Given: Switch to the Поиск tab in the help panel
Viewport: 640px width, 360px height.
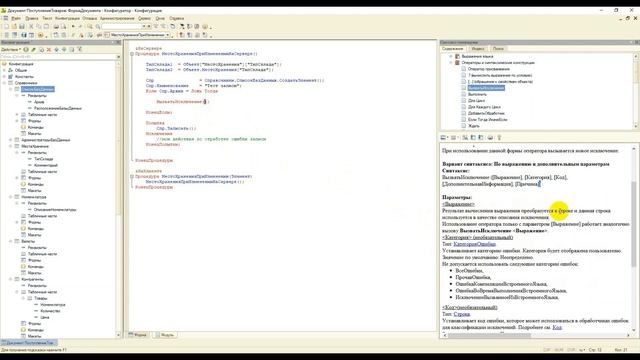Looking at the screenshot, I should [x=498, y=49].
